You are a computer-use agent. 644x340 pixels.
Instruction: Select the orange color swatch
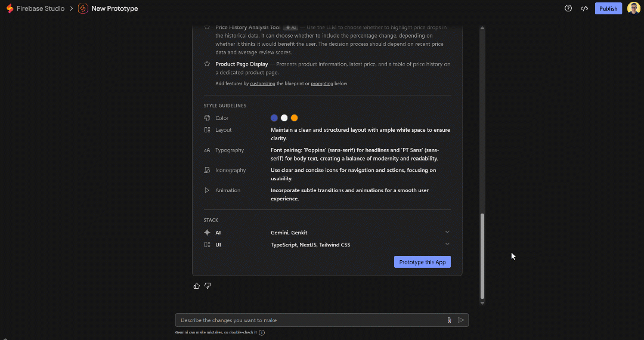tap(294, 118)
